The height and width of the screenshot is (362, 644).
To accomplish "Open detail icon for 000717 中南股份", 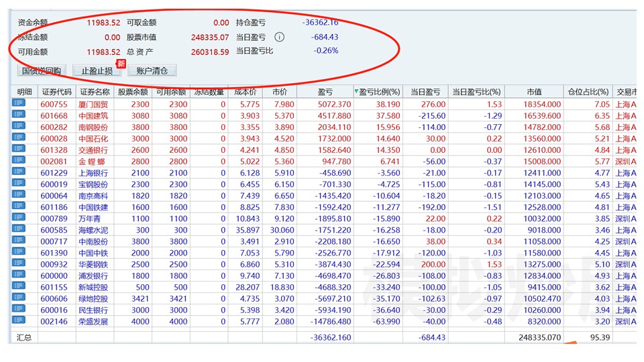I will coord(19,241).
